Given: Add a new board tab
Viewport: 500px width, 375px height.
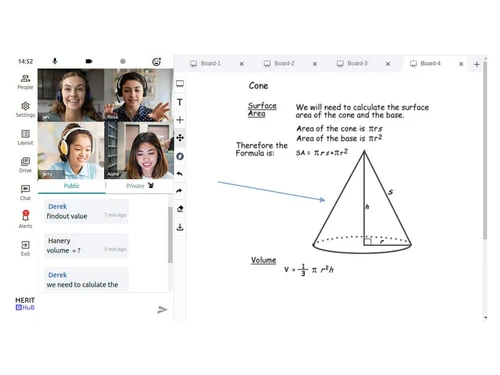Looking at the screenshot, I should (477, 64).
